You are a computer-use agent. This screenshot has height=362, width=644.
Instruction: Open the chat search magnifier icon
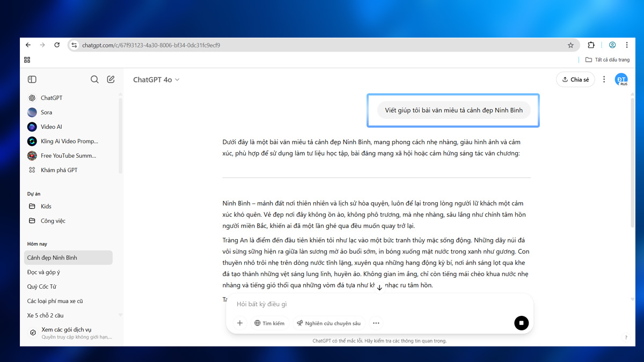[94, 79]
